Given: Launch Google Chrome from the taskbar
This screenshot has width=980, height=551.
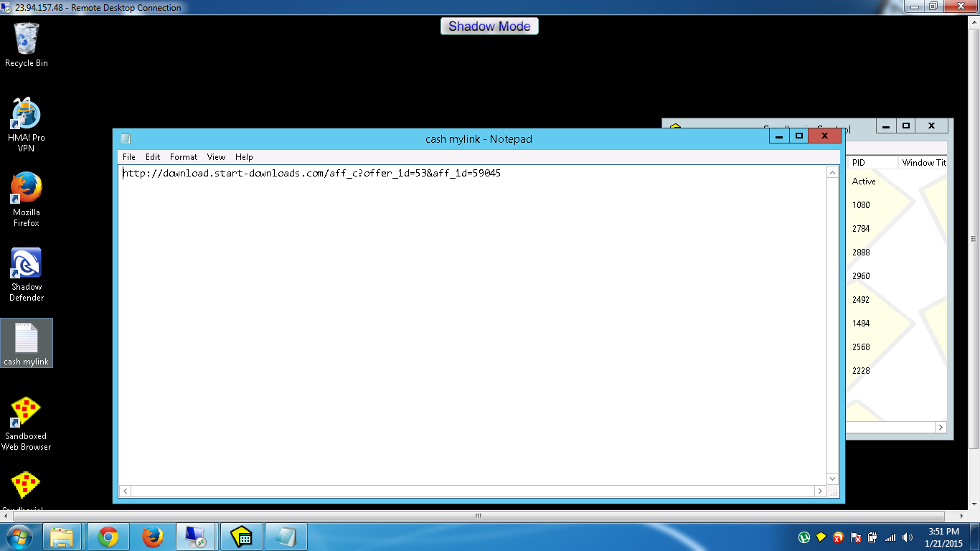Looking at the screenshot, I should 108,537.
